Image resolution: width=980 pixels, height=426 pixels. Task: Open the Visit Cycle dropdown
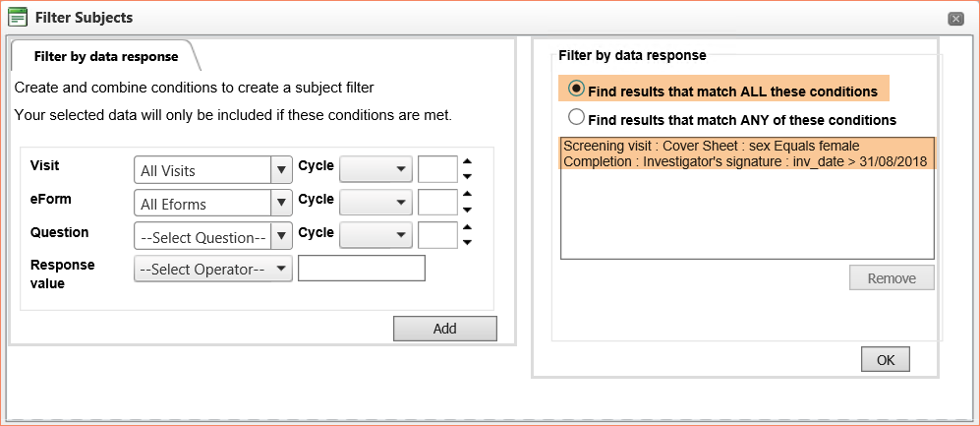point(375,169)
